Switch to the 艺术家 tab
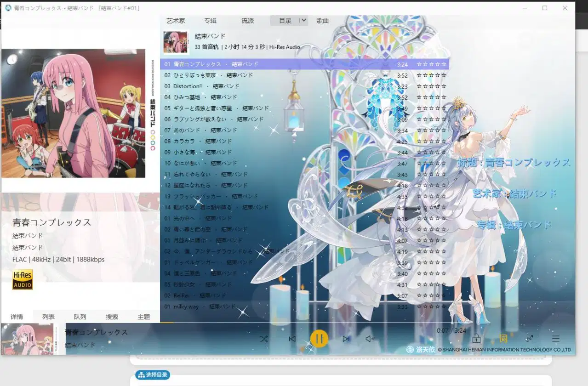588x386 pixels. pyautogui.click(x=176, y=21)
